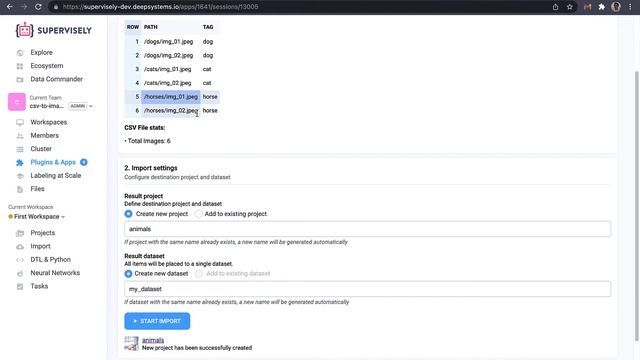Open Neural Networks section
The width and height of the screenshot is (640, 360).
(x=55, y=273)
